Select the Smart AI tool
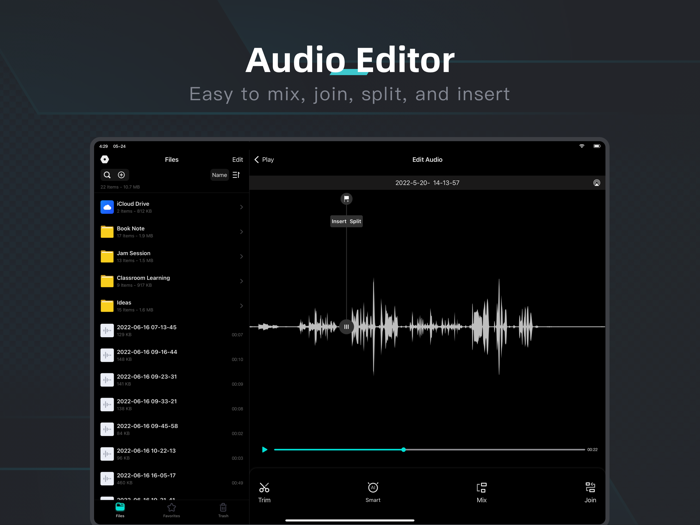 373,492
